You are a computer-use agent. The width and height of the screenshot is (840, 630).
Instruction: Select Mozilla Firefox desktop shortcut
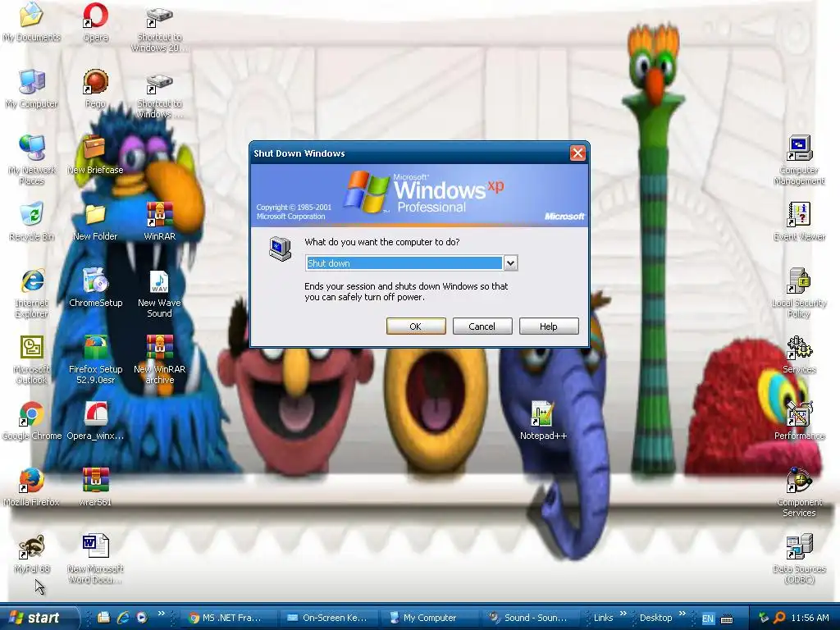click(x=32, y=487)
